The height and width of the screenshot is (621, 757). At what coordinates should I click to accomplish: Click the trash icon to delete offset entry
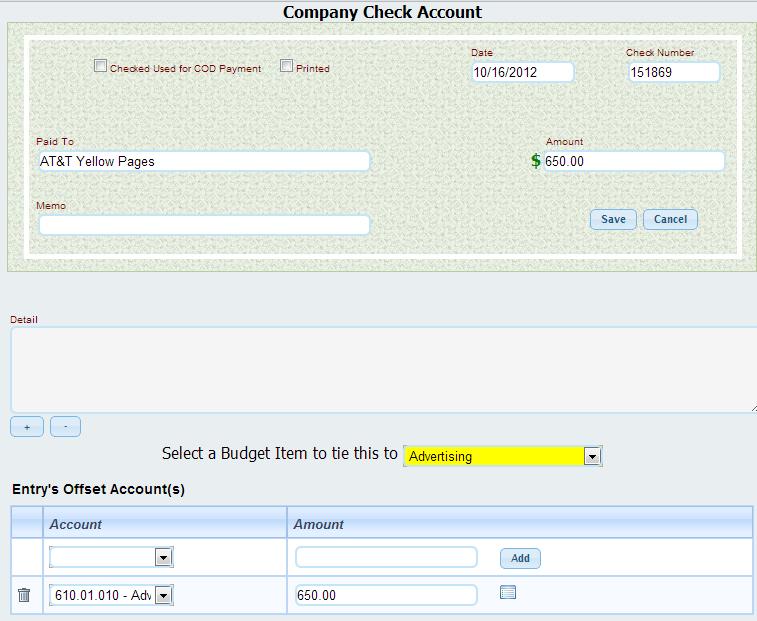[24, 596]
